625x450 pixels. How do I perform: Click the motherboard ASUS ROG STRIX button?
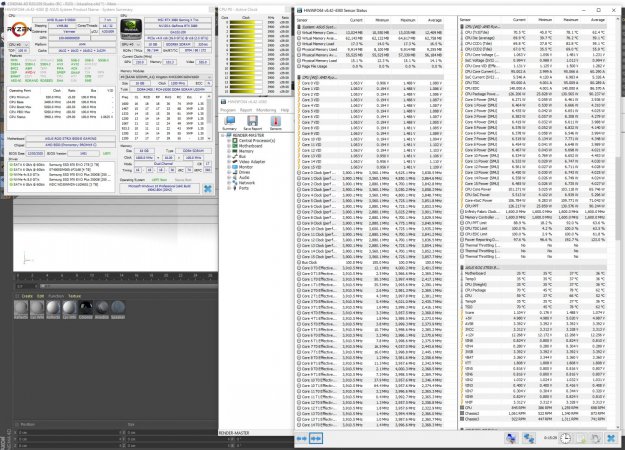[71, 138]
